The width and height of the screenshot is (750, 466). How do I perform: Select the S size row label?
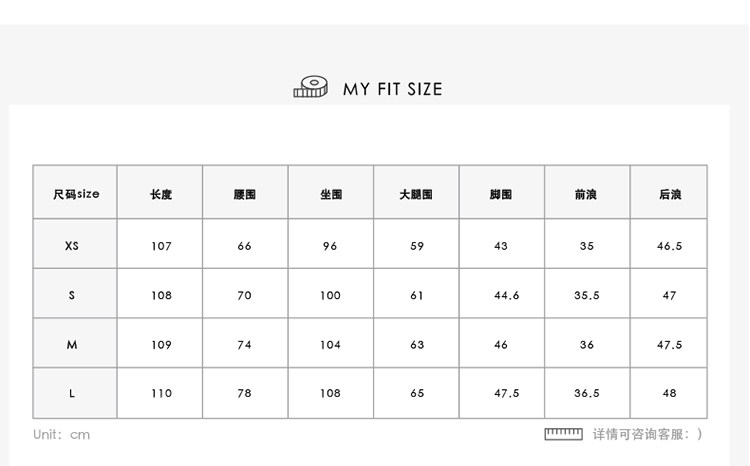[72, 295]
